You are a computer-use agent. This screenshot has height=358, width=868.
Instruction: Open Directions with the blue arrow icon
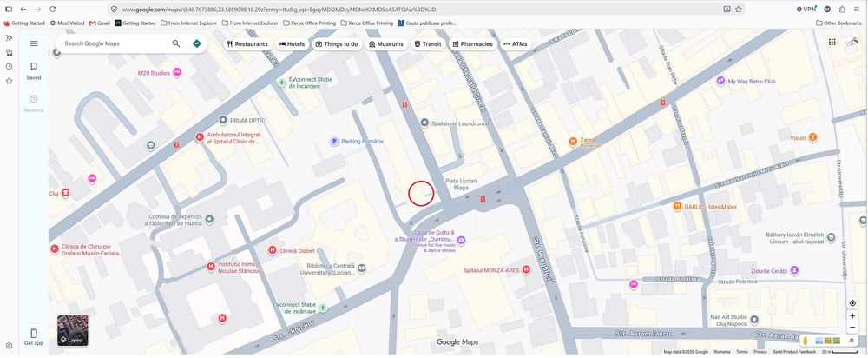(x=196, y=43)
